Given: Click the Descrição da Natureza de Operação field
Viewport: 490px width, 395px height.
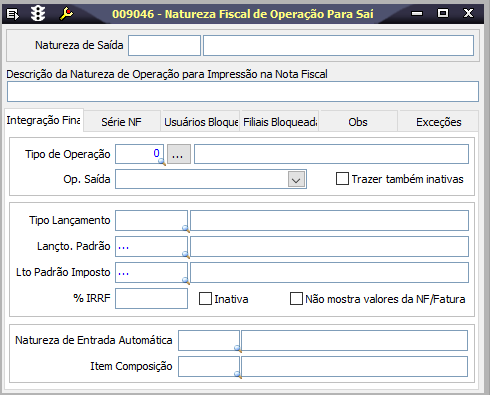Looking at the screenshot, I should tap(243, 91).
